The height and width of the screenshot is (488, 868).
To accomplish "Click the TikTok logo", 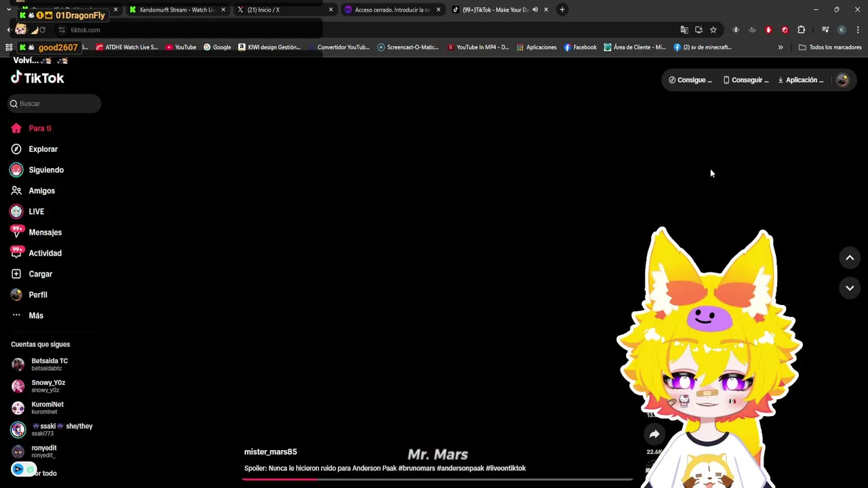I will click(x=38, y=78).
